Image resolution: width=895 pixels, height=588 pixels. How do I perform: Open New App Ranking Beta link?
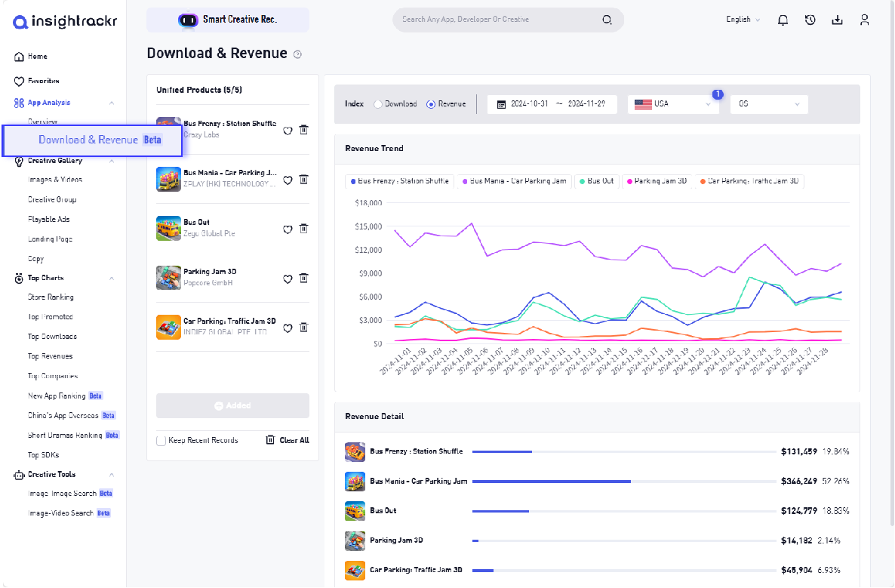[65, 396]
